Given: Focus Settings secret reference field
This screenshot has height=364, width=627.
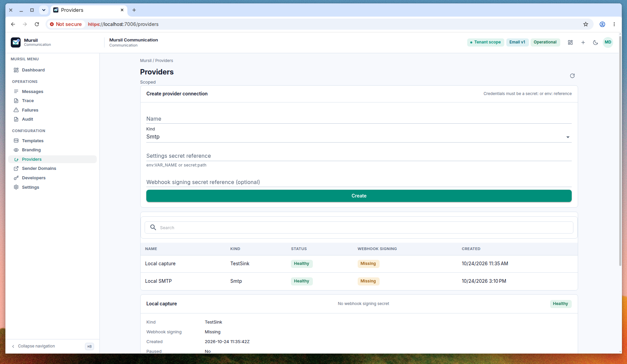Looking at the screenshot, I should coord(359,156).
